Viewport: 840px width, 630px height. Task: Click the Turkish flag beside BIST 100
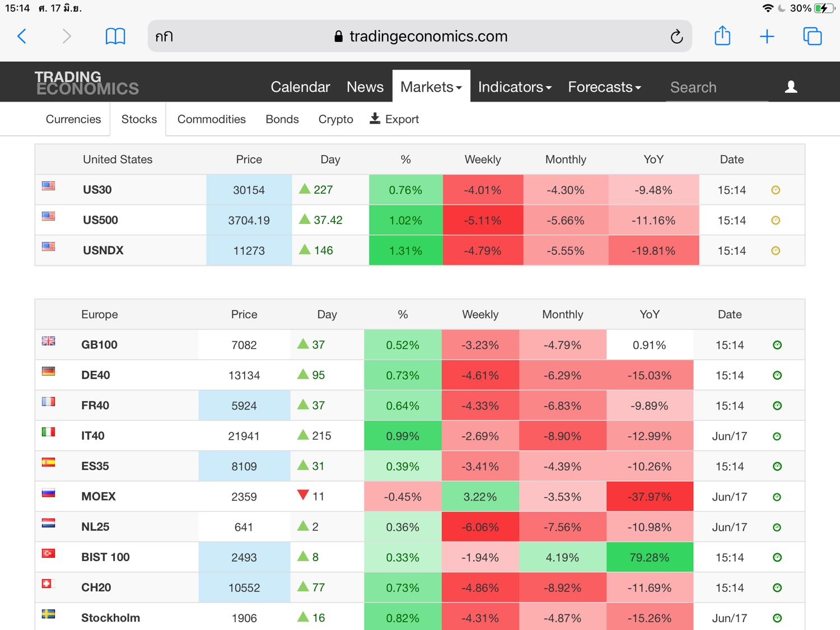click(x=49, y=553)
